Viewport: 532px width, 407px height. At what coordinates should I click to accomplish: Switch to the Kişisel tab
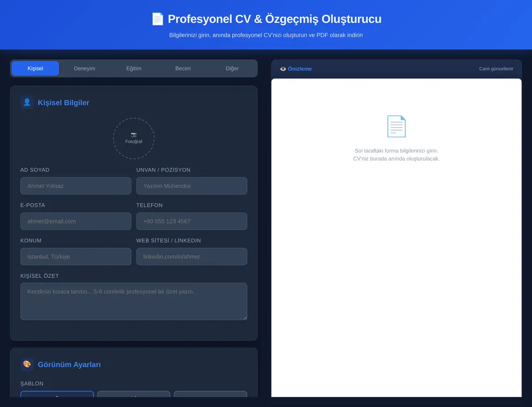point(35,68)
